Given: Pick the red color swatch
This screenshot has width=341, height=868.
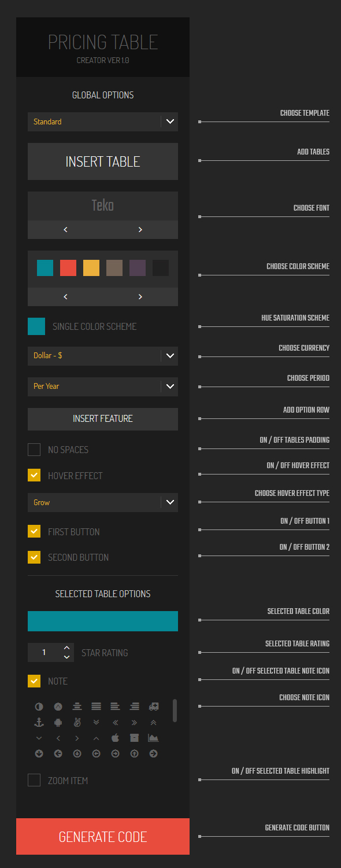Looking at the screenshot, I should tap(68, 268).
